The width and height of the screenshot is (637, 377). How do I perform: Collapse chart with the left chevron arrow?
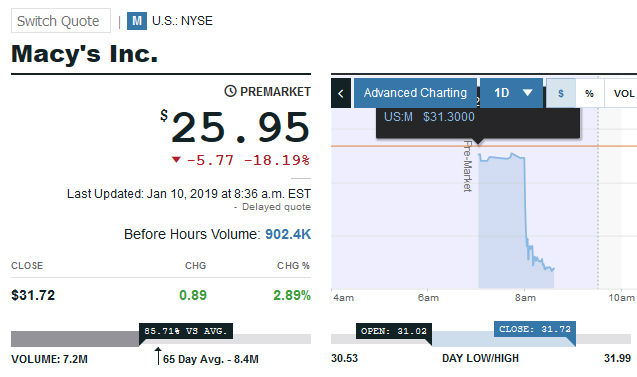(341, 93)
